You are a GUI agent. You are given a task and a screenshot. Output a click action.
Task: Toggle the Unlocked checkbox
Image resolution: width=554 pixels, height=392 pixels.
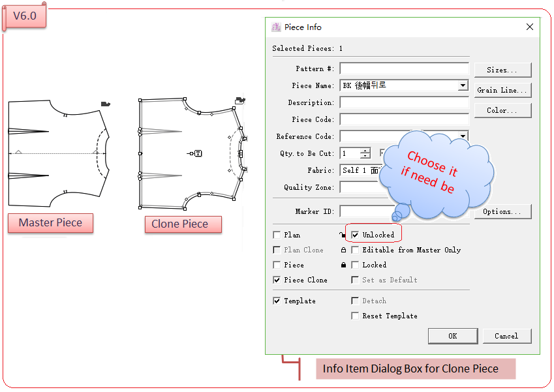point(355,235)
